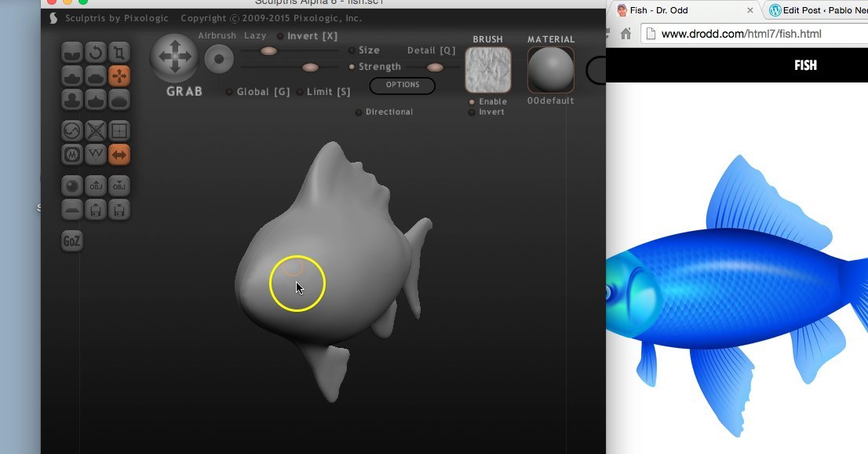Select the Smooth brush tool
This screenshot has height=454, width=868.
[x=119, y=99]
